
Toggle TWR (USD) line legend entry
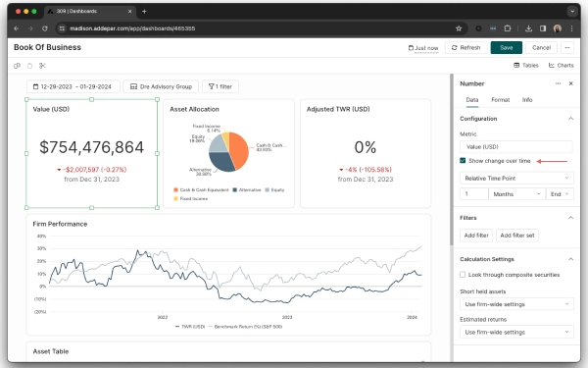(x=190, y=327)
